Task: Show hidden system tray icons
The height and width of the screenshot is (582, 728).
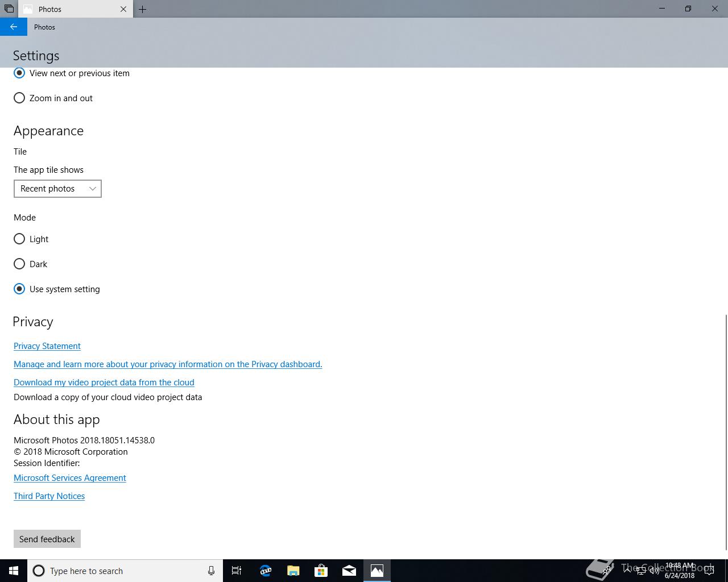Action: click(627, 571)
